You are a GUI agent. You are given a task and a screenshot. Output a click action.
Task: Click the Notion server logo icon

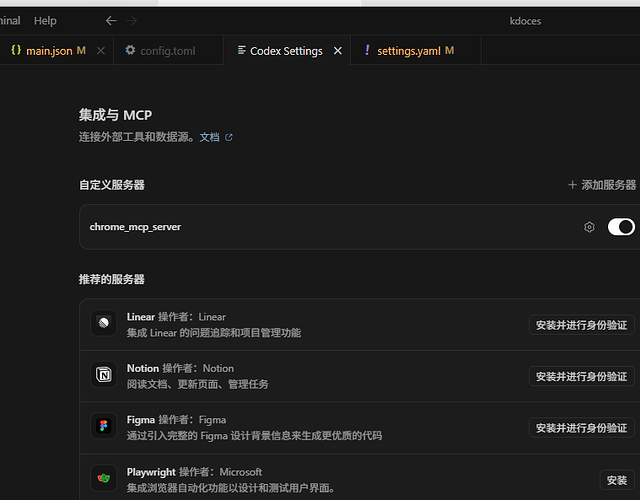point(104,374)
